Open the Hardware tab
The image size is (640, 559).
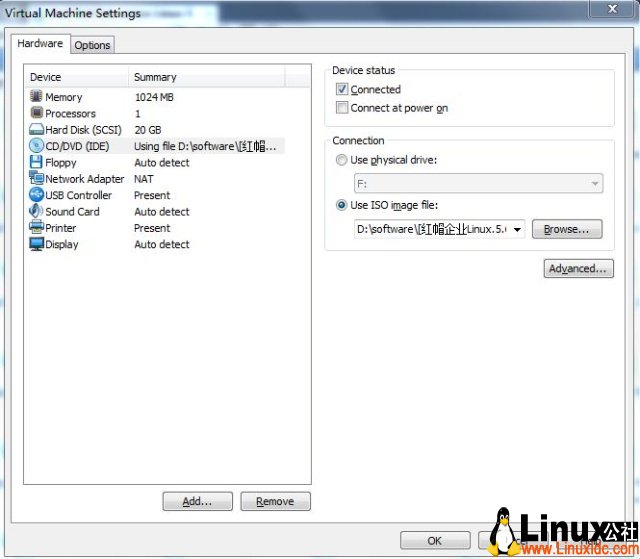[x=40, y=44]
